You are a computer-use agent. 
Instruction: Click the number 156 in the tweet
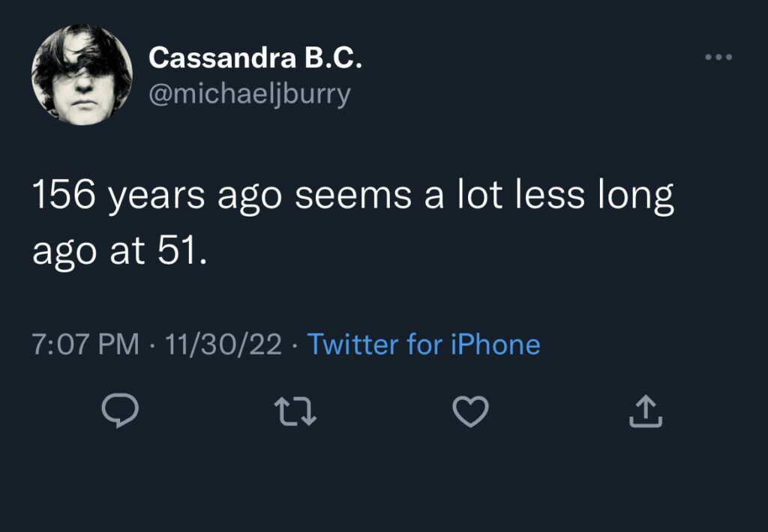[x=63, y=196]
